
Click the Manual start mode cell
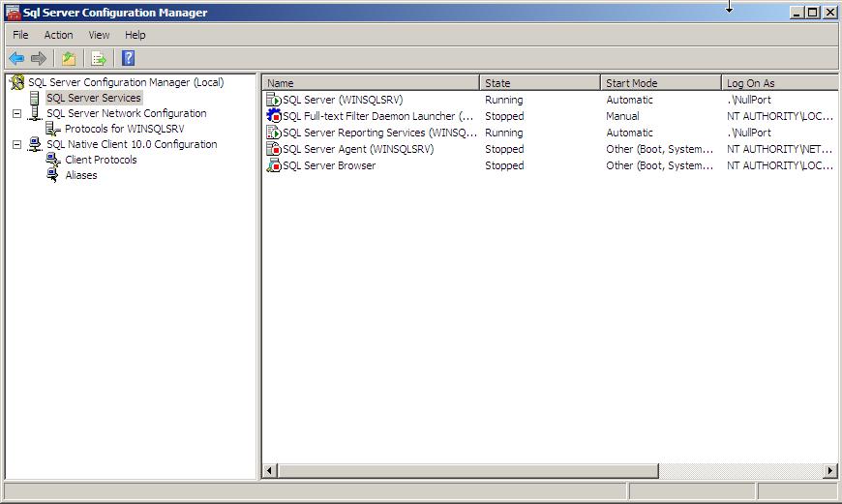pyautogui.click(x=622, y=116)
